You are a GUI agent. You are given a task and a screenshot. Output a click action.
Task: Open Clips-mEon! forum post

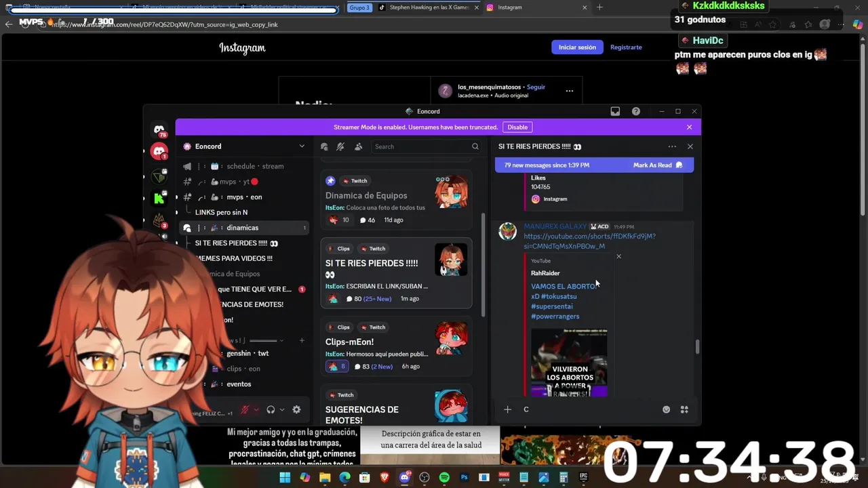(x=397, y=346)
